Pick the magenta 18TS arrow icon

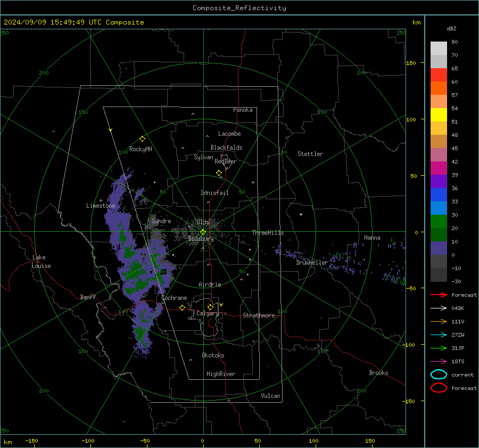(439, 361)
